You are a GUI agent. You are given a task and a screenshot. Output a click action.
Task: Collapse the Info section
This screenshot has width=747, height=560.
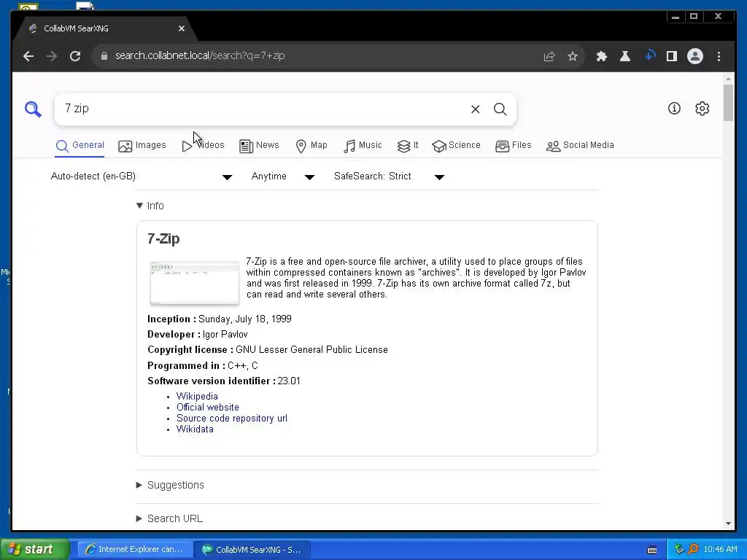click(150, 206)
